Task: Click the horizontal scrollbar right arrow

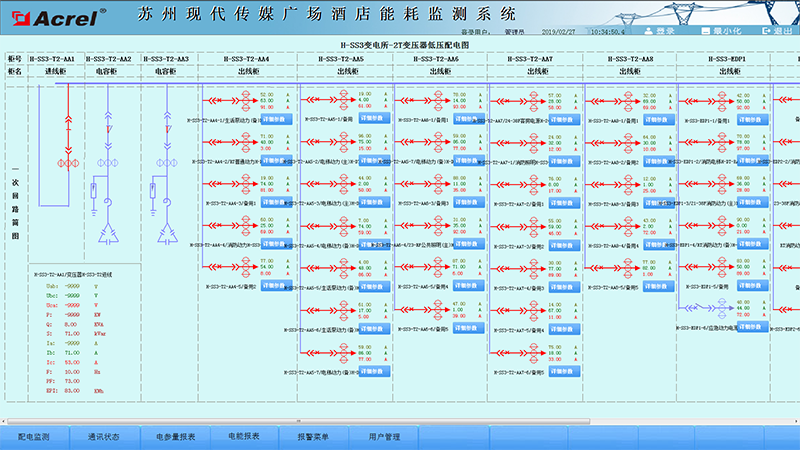Action: 797,421
